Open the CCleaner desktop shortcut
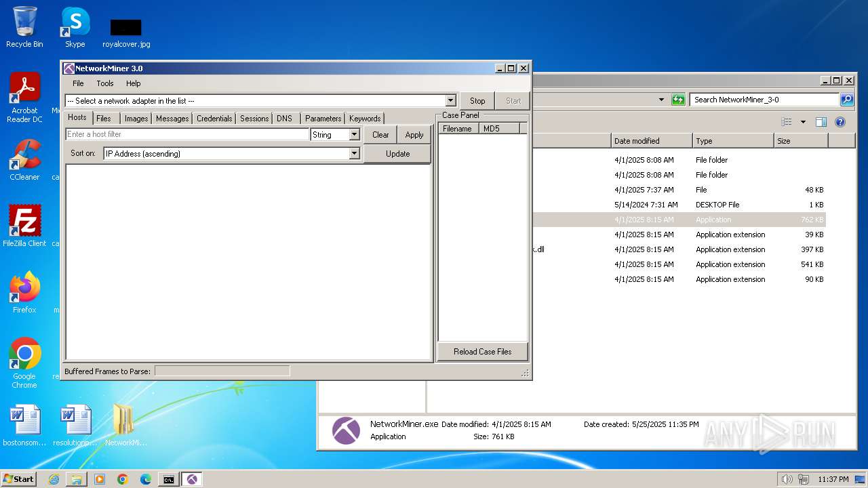Screen dimensions: 868x488 pyautogui.click(x=24, y=160)
